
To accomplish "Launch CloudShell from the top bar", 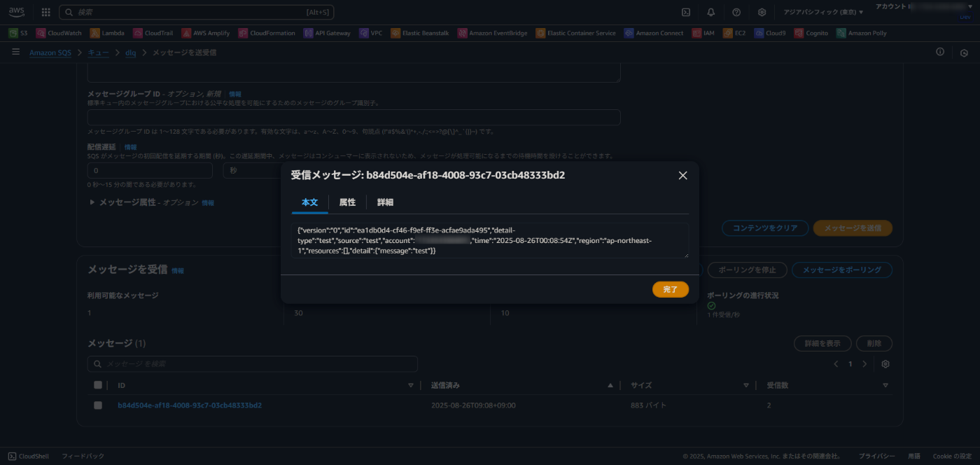I will (686, 12).
